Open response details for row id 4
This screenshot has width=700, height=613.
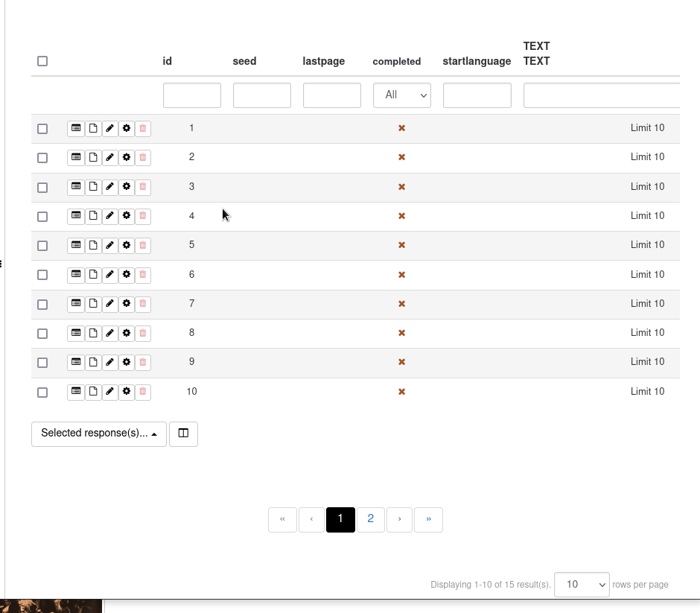pos(76,216)
